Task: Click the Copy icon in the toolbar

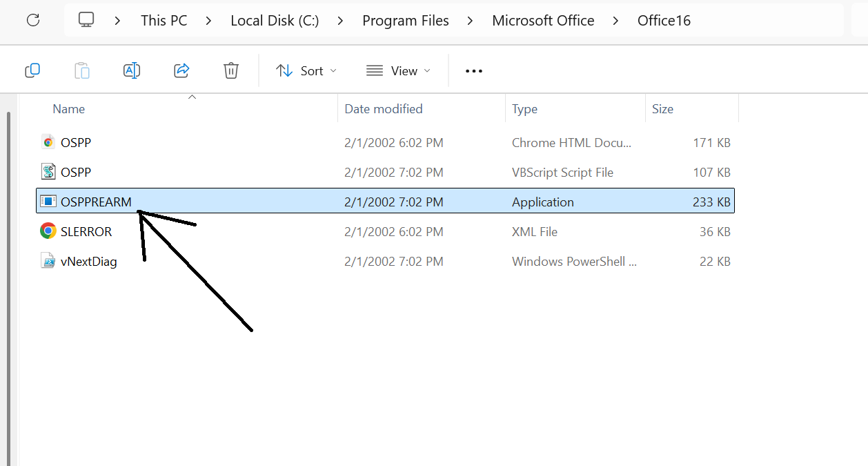Action: point(32,70)
